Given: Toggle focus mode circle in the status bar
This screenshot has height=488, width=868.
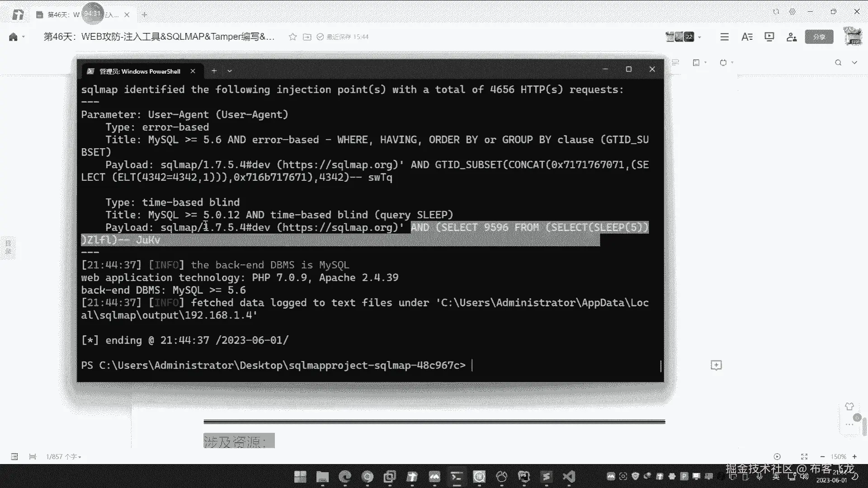Looking at the screenshot, I should (x=777, y=457).
